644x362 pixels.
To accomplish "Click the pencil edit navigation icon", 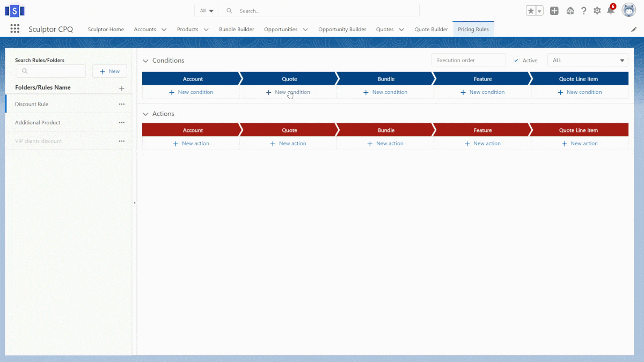I will click(x=634, y=29).
